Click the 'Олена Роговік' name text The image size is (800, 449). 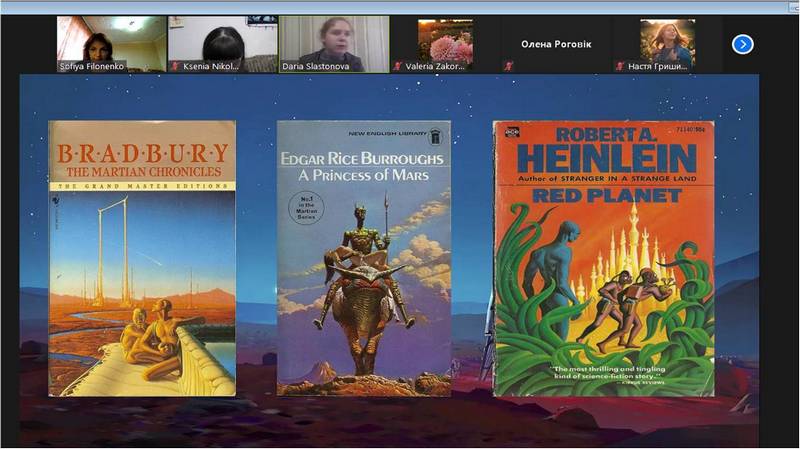[x=556, y=44]
